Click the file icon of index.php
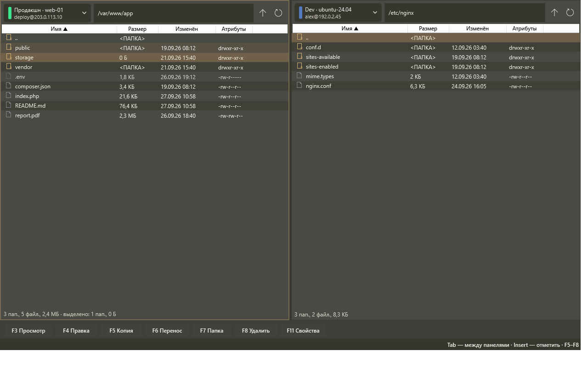This screenshot has height=368, width=588. coord(9,96)
